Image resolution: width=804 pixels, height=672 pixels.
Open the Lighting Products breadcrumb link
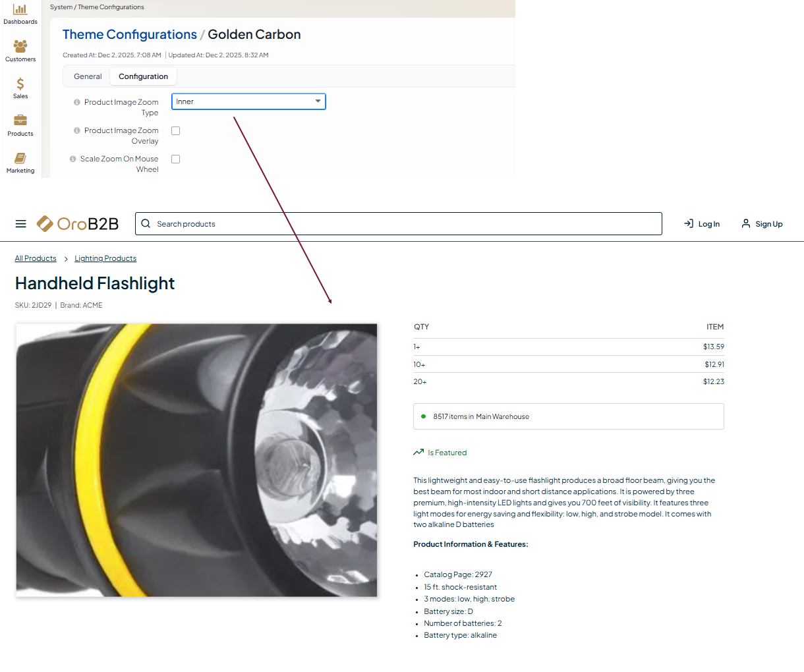click(x=105, y=258)
